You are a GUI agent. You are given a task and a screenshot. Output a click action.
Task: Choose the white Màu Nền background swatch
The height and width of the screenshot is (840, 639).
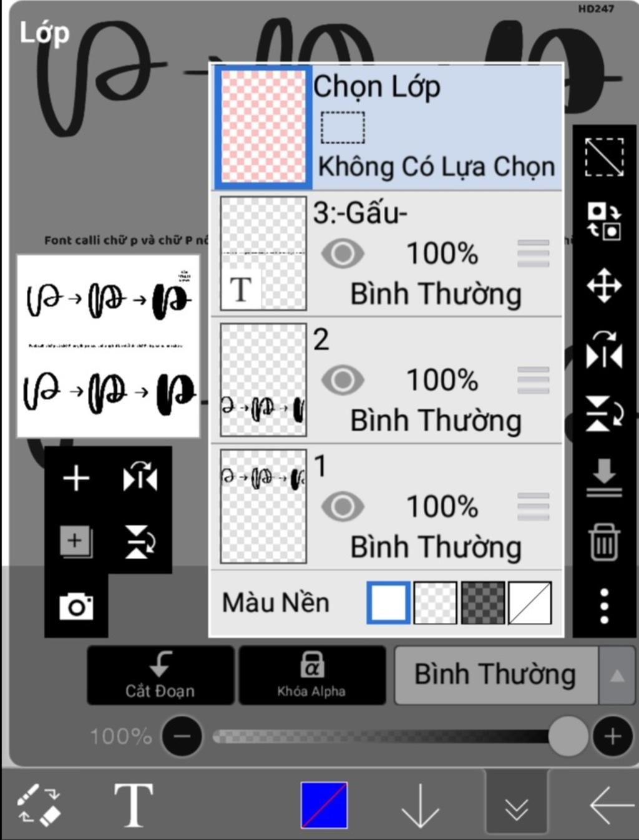pyautogui.click(x=388, y=603)
